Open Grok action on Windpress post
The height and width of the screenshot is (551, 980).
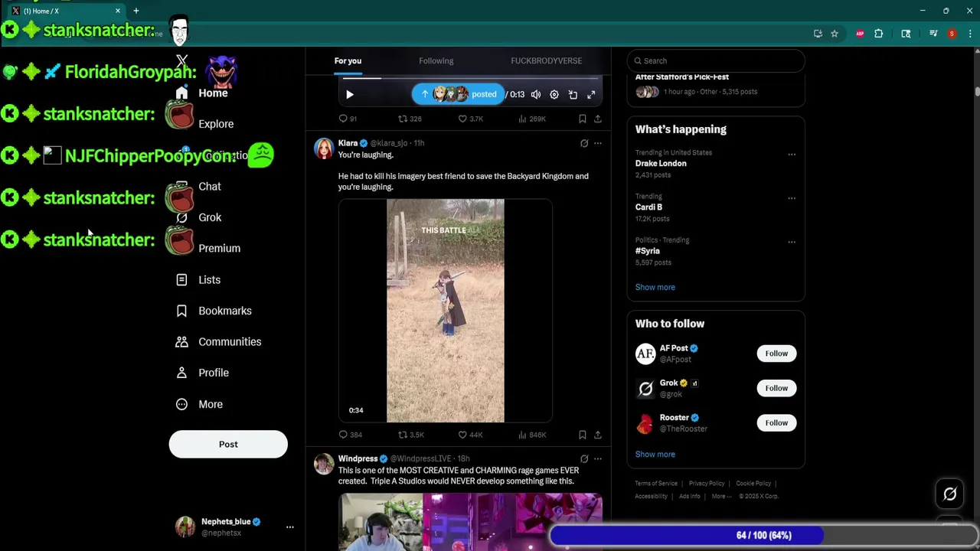(584, 459)
